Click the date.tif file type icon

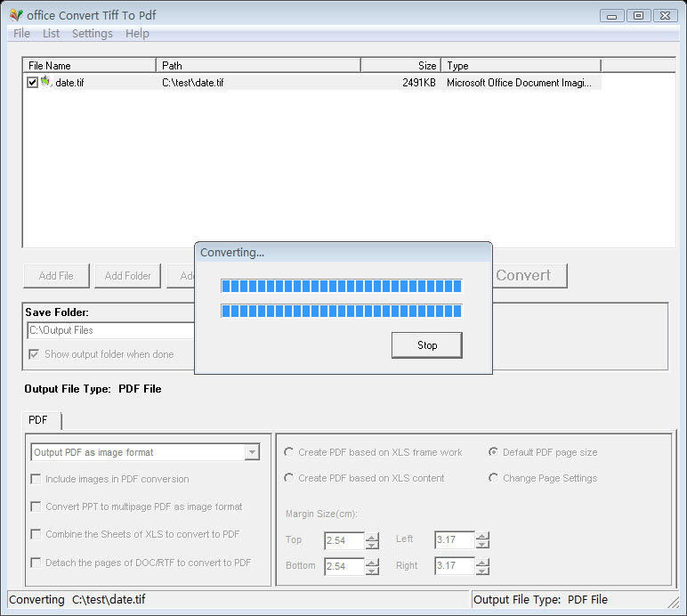pyautogui.click(x=46, y=82)
